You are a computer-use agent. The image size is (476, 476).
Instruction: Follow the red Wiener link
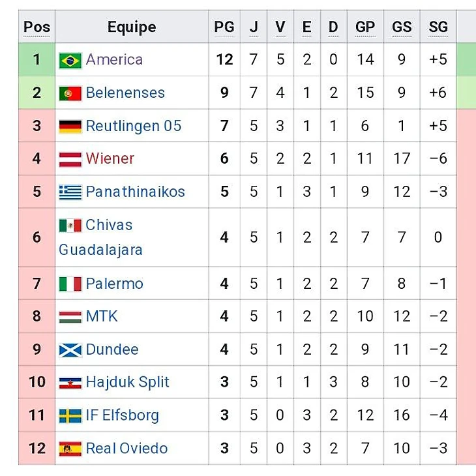[x=110, y=158]
